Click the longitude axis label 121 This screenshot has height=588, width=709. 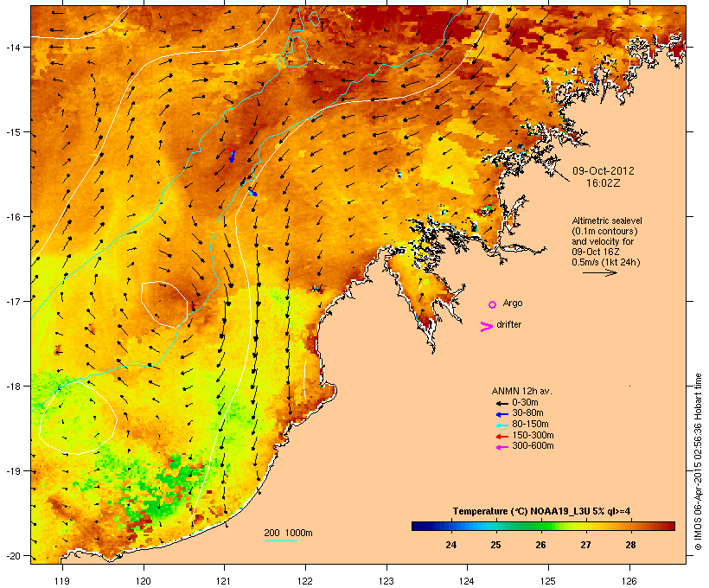click(224, 581)
